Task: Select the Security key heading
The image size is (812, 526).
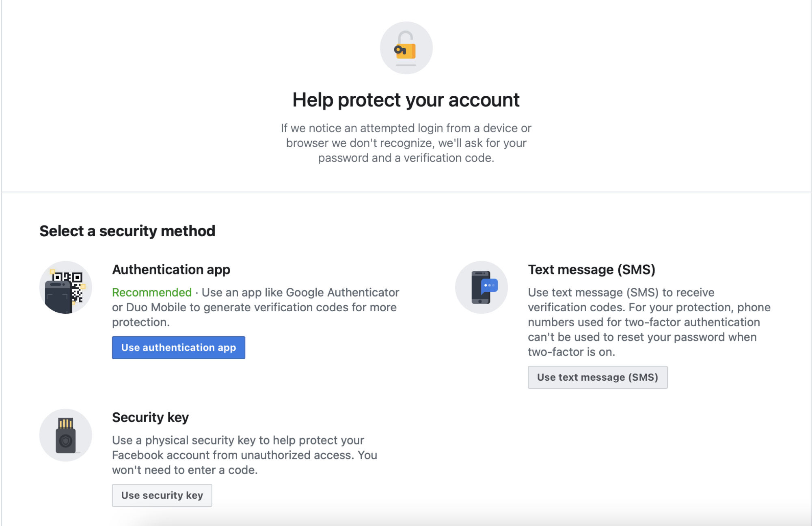Action: 150,417
